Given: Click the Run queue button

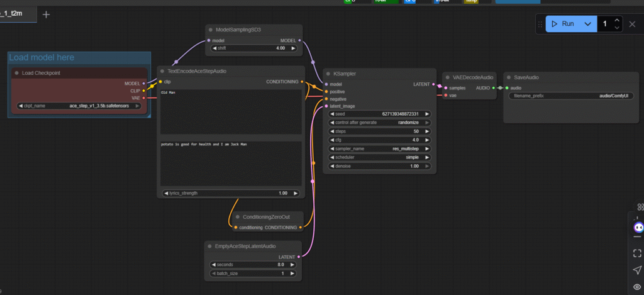Looking at the screenshot, I should tap(563, 24).
